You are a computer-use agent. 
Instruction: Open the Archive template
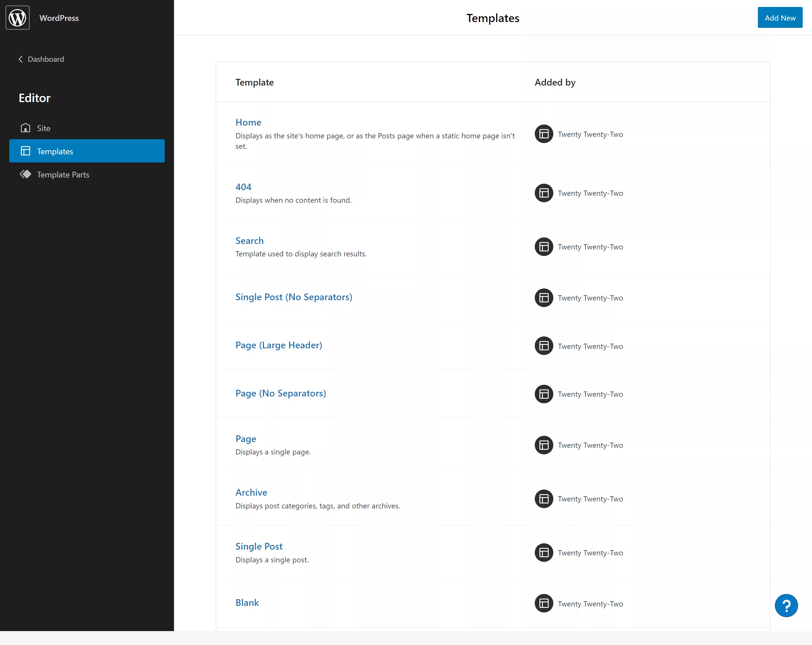coord(251,492)
